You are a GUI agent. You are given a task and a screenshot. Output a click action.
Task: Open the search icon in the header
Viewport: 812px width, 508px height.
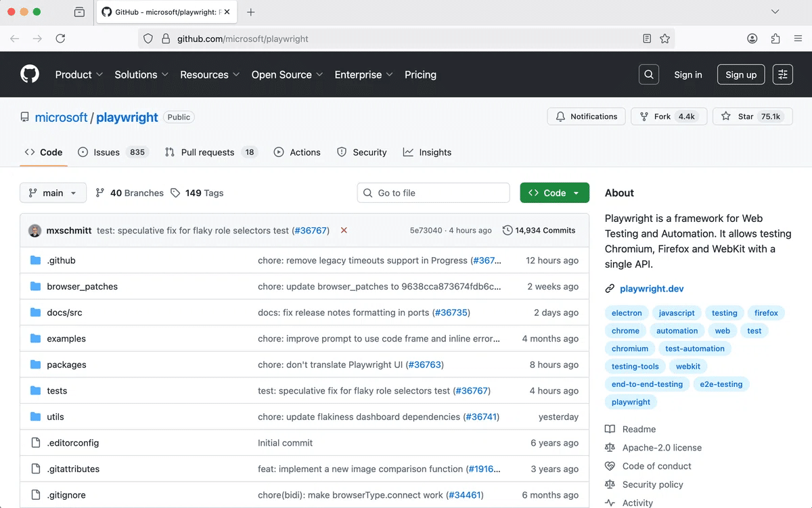point(648,74)
